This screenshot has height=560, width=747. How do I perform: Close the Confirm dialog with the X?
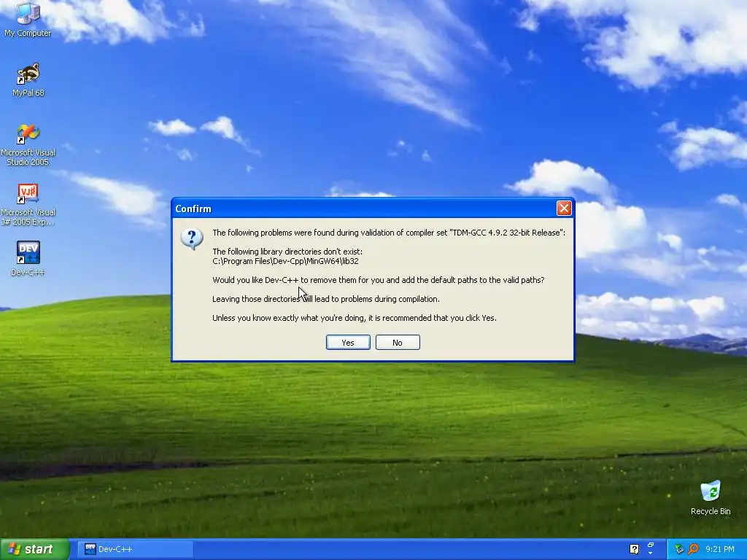pyautogui.click(x=564, y=208)
